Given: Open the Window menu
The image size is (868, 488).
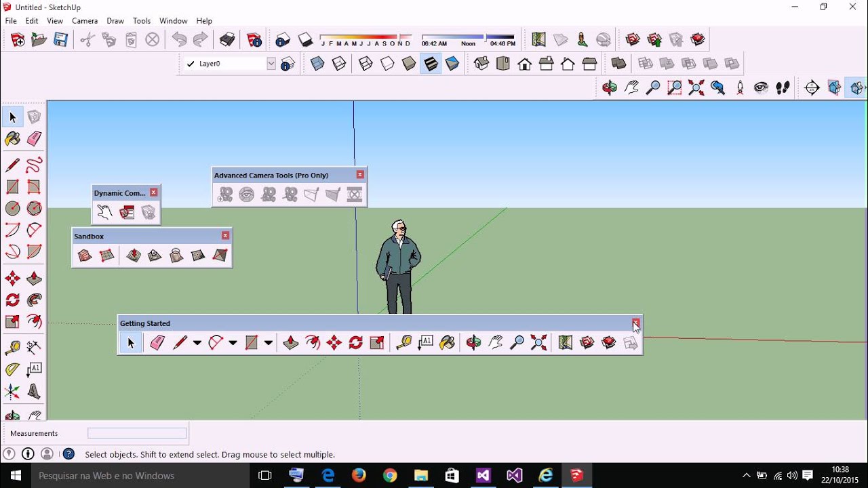Looking at the screenshot, I should pyautogui.click(x=174, y=21).
